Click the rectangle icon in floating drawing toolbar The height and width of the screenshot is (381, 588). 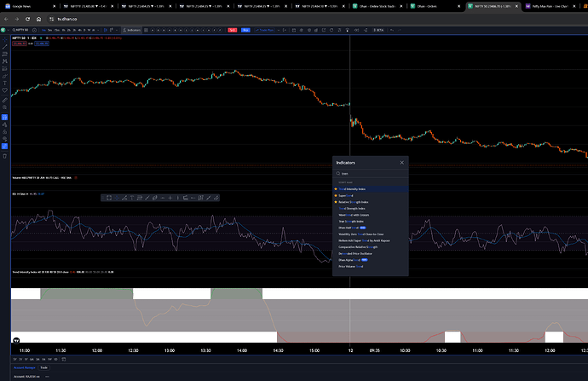coord(109,198)
